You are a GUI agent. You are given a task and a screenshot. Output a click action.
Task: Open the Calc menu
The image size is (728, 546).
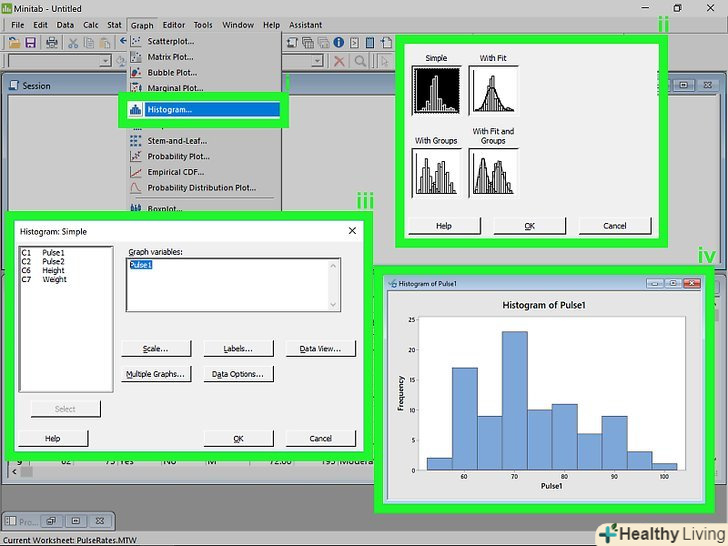[x=91, y=25]
